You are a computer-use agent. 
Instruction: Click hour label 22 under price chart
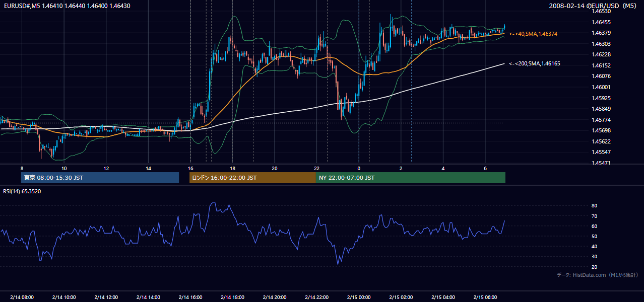coord(316,168)
